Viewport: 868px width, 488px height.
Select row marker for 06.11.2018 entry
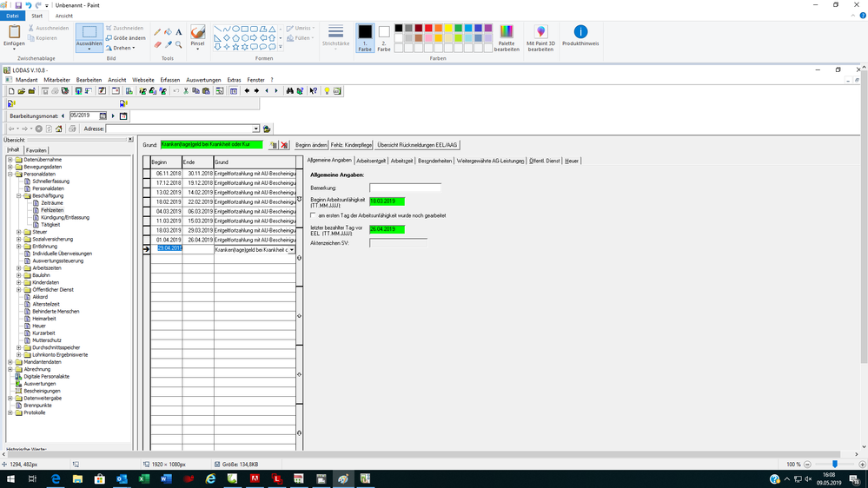[x=147, y=173]
